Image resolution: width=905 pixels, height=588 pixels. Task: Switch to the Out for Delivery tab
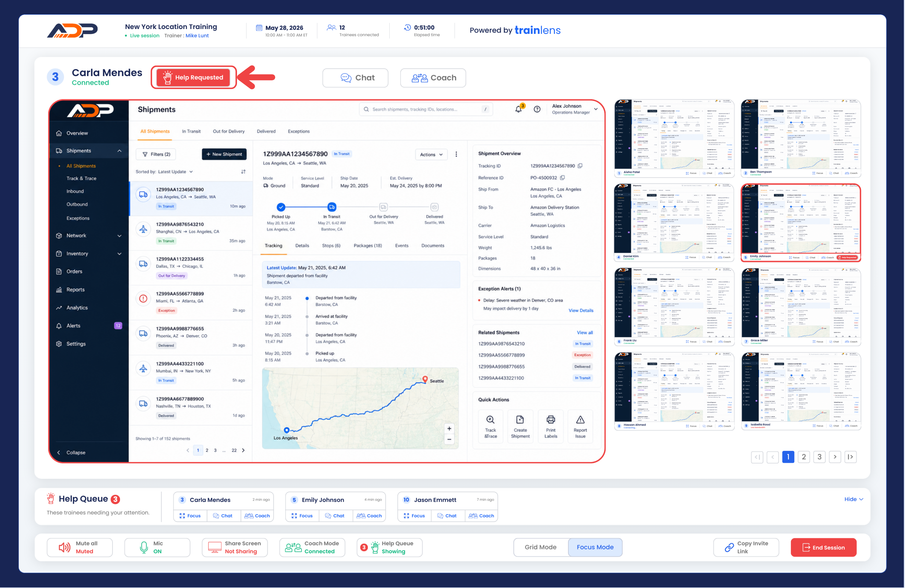229,131
